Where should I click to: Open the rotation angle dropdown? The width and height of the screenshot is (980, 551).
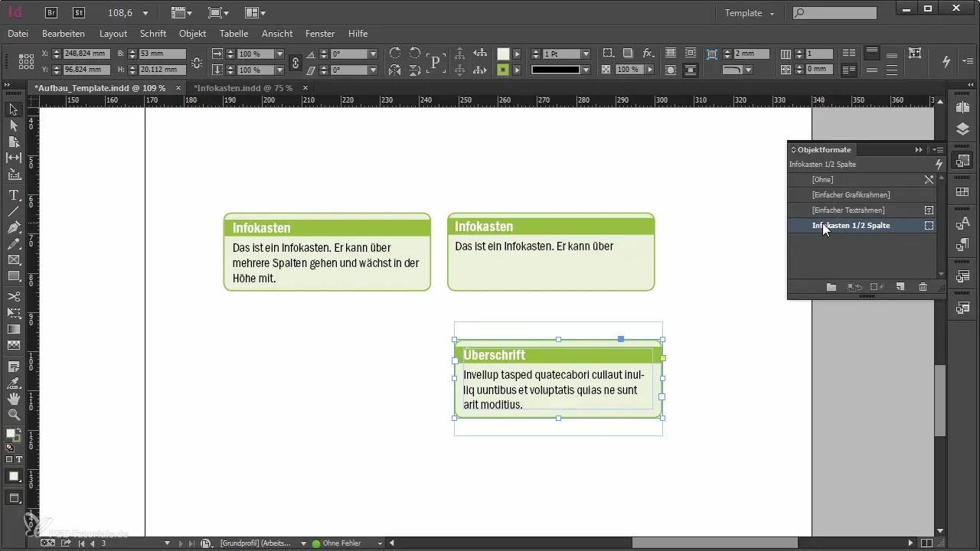click(x=373, y=54)
